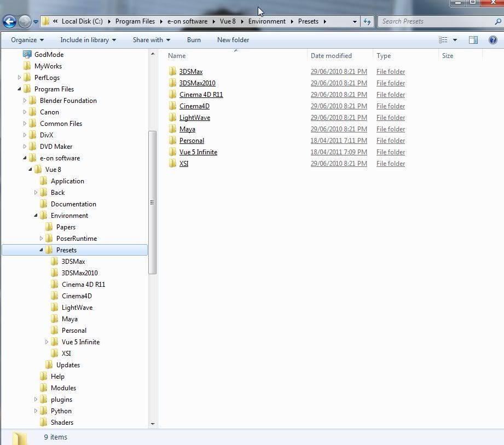The image size is (504, 445).
Task: Toggle the preview pane icon
Action: point(473,40)
